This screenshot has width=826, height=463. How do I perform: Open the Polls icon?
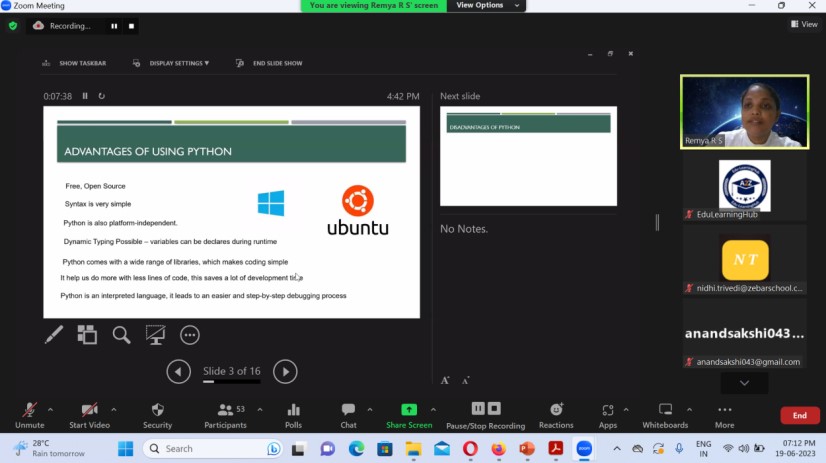click(293, 414)
